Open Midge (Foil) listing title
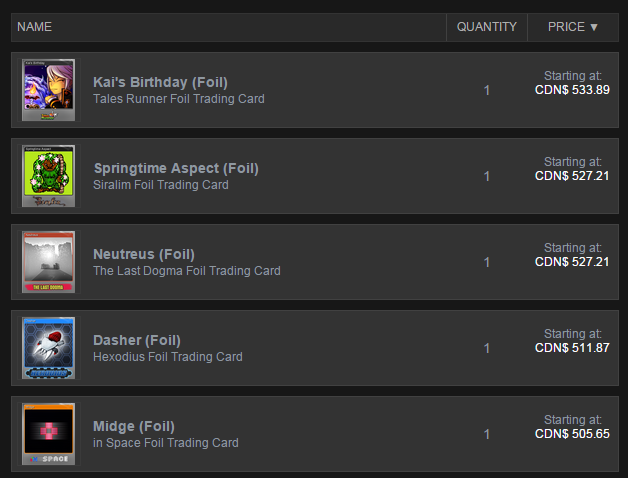The height and width of the screenshot is (478, 628). [x=134, y=426]
